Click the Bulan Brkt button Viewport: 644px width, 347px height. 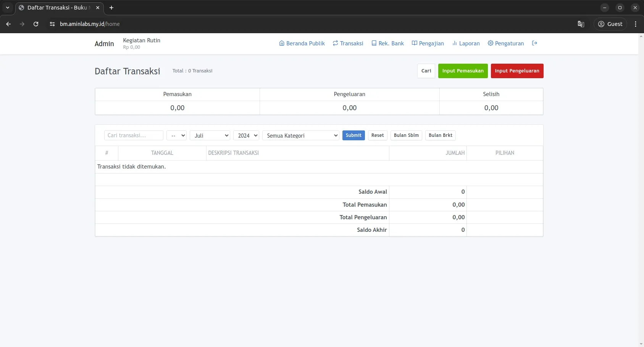click(x=441, y=135)
